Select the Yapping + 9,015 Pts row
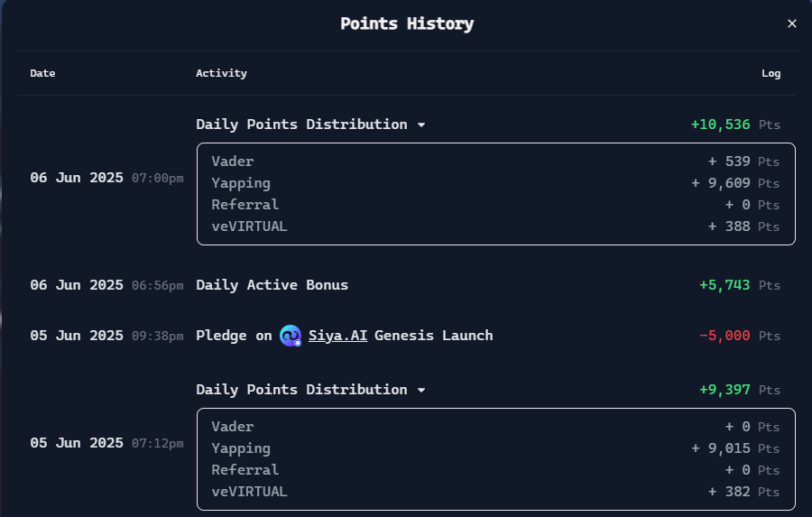This screenshot has height=517, width=812. pos(495,448)
